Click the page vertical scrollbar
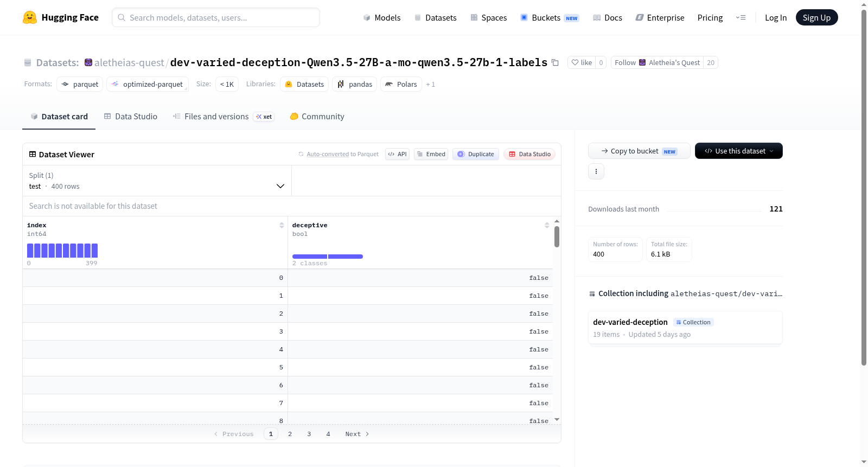The height and width of the screenshot is (467, 868). click(864, 187)
